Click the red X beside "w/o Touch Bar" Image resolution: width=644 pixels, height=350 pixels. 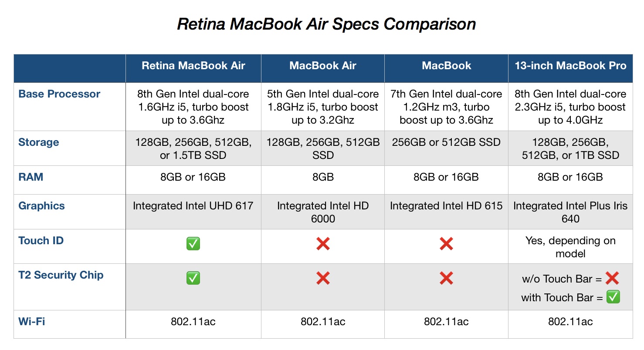coord(613,278)
